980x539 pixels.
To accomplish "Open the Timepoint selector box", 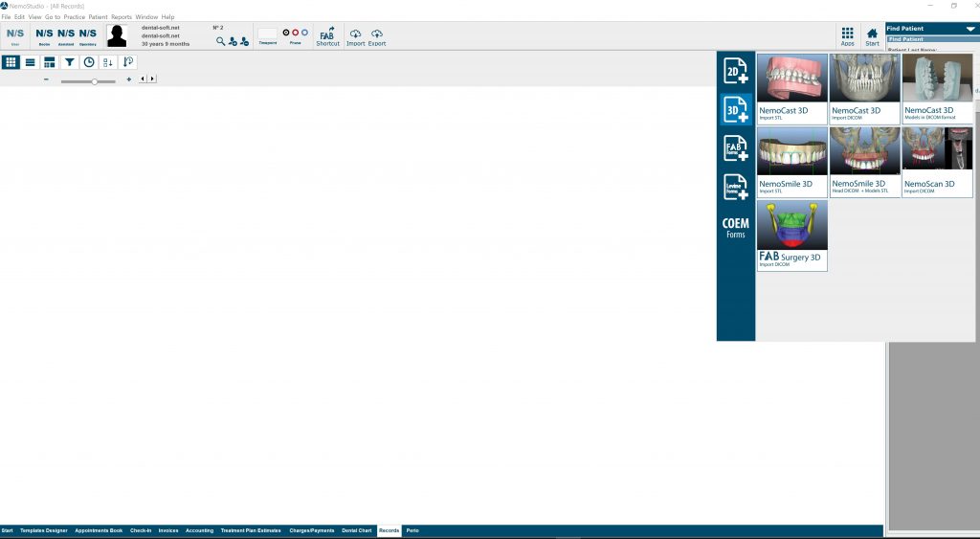I will click(x=267, y=34).
